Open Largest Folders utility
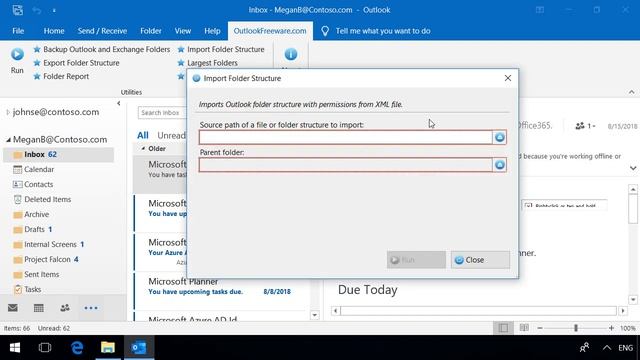Screen dimensions: 640x360 coord(207,63)
